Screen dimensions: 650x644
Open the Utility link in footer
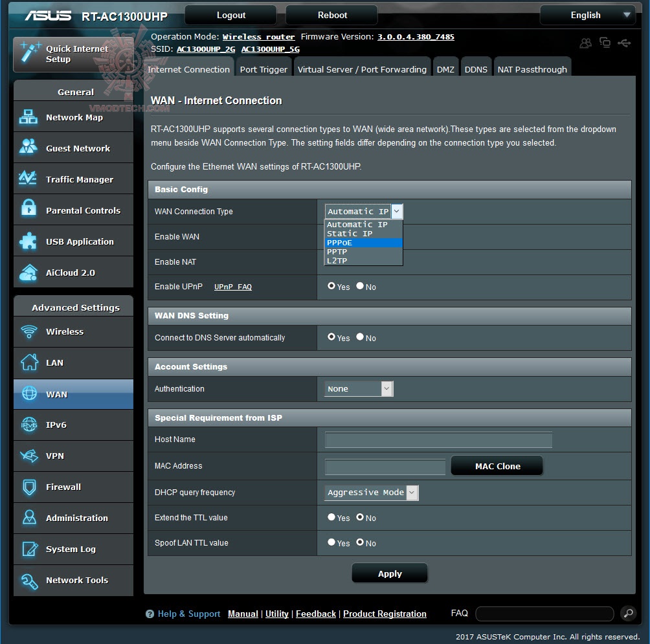(277, 614)
